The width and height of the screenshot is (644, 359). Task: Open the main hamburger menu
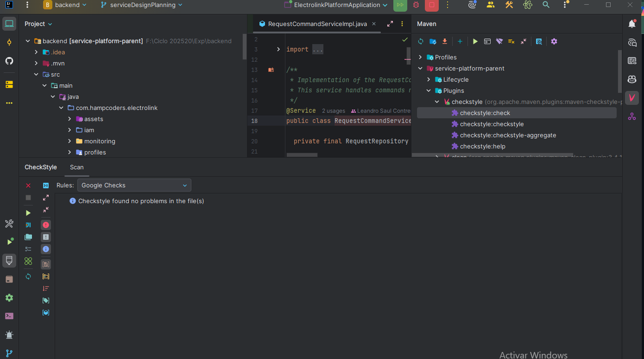coord(27,5)
